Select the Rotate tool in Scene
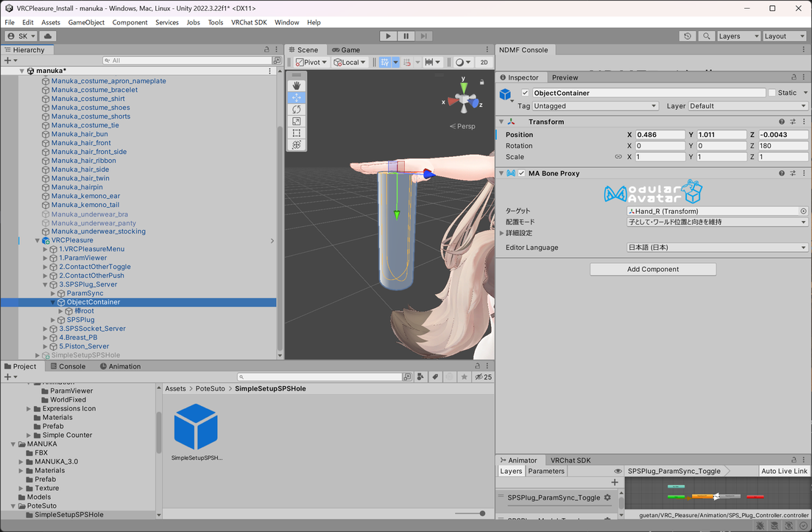This screenshot has height=532, width=812. tap(296, 109)
